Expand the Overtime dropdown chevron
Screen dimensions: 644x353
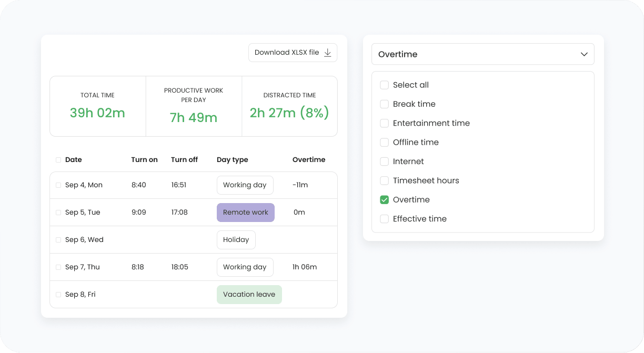584,54
